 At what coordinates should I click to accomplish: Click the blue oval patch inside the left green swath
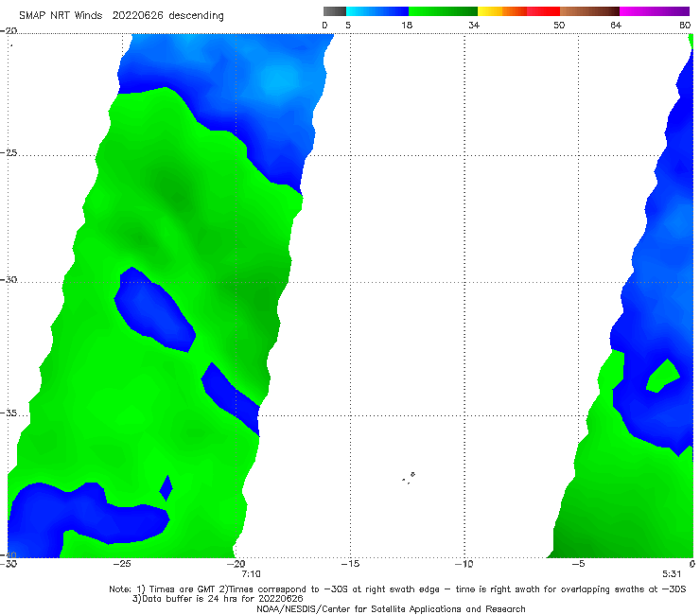click(154, 309)
